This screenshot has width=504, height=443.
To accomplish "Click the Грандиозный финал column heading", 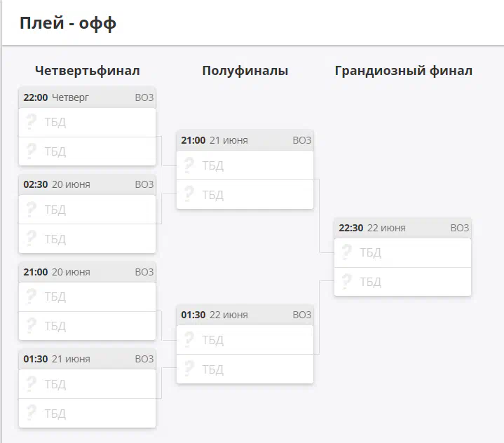I will pyautogui.click(x=403, y=71).
